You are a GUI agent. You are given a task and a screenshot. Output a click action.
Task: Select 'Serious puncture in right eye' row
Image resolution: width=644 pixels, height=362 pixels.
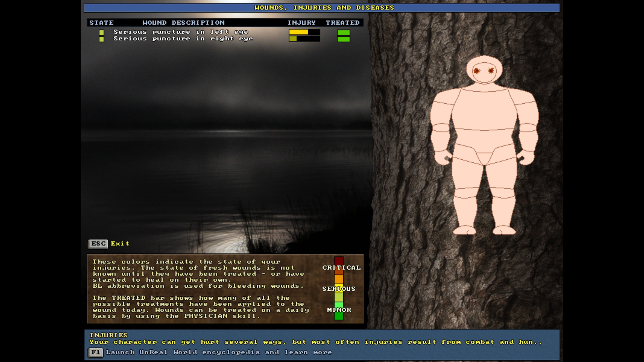(183, 39)
